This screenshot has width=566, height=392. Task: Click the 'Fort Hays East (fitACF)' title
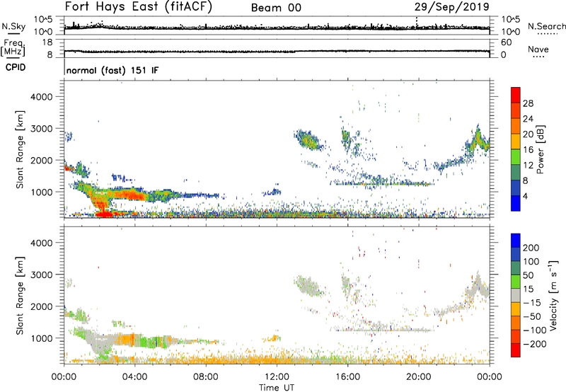(139, 7)
